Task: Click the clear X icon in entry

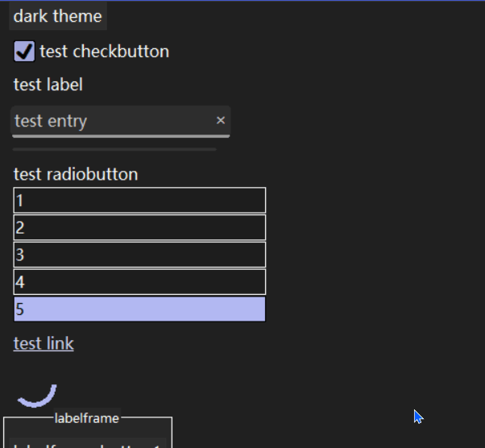Action: pos(221,121)
